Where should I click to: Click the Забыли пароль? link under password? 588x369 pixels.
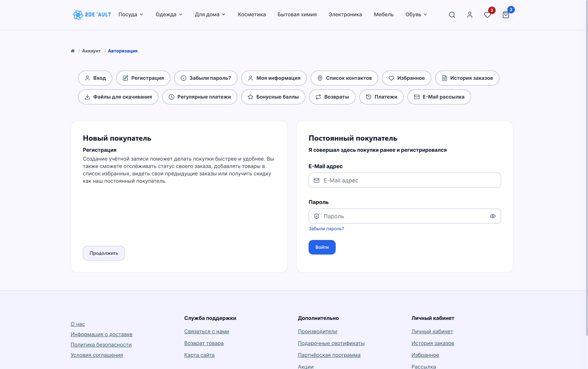tap(326, 229)
